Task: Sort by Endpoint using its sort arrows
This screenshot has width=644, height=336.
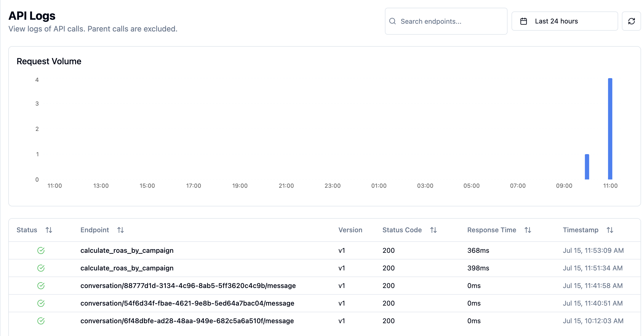Action: (120, 230)
